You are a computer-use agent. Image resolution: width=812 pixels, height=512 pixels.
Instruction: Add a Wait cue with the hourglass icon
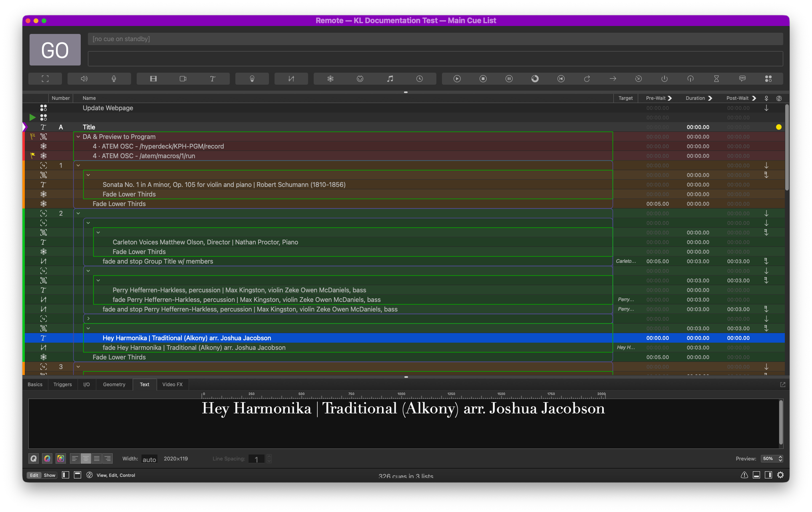point(716,79)
